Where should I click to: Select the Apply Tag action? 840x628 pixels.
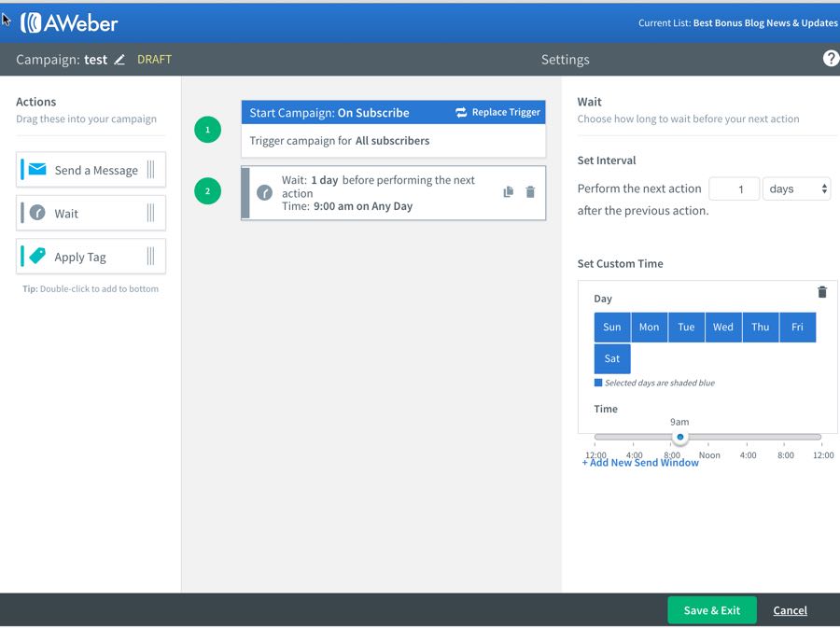91,257
